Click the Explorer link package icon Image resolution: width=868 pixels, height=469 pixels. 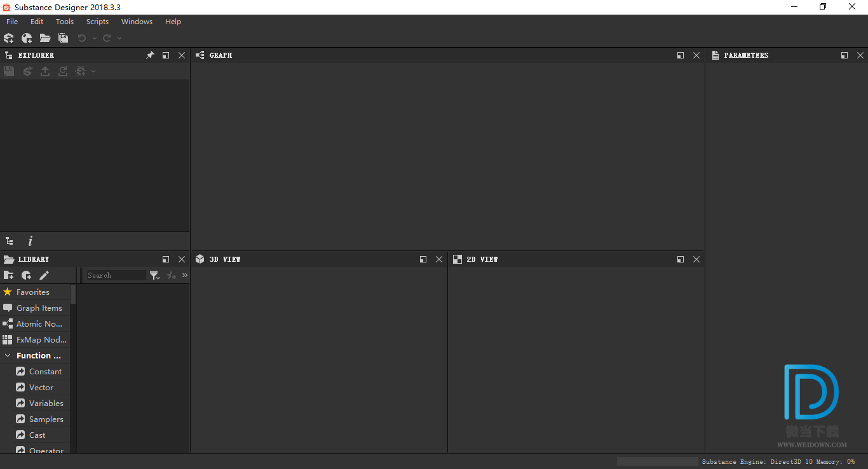pos(81,71)
